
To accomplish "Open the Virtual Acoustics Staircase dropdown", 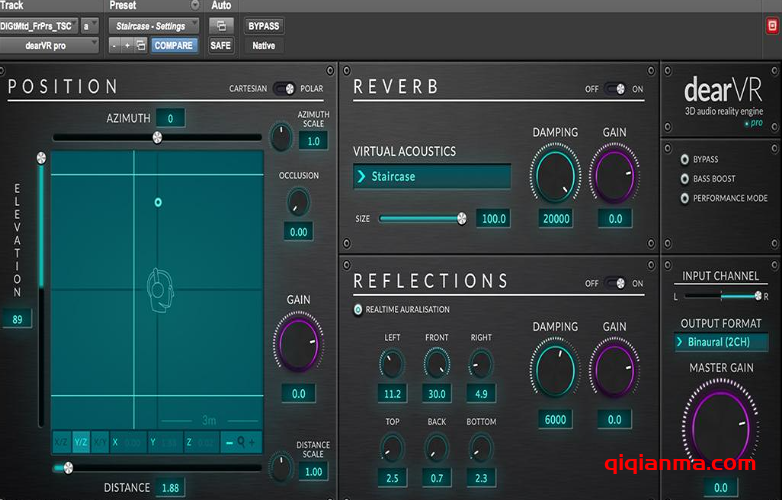I will [432, 177].
